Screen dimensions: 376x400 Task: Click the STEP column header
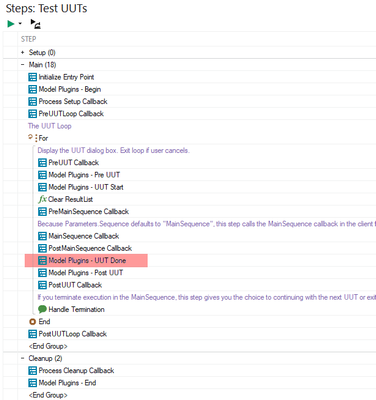pyautogui.click(x=29, y=39)
